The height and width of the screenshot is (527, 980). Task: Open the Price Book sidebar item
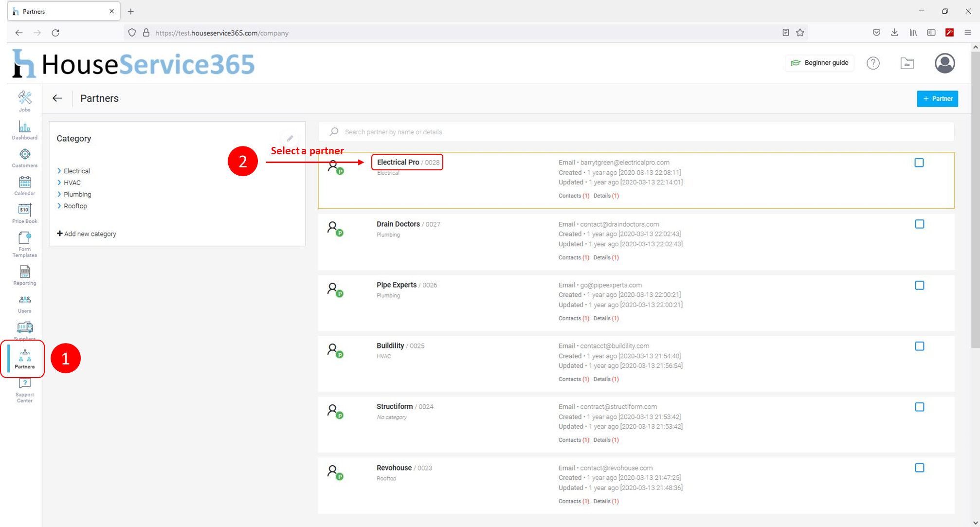click(24, 214)
